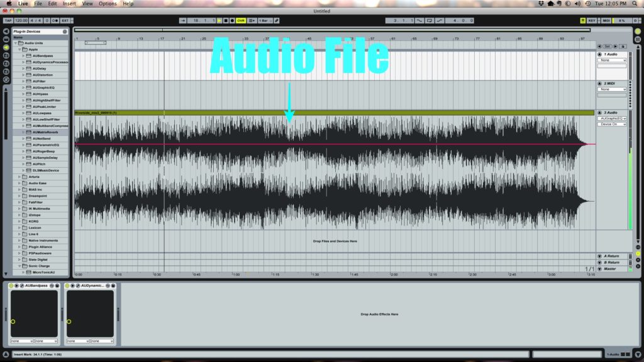The image size is (644, 362).
Task: Select AUPeakLimiter in plug-in list
Action: pos(44,107)
